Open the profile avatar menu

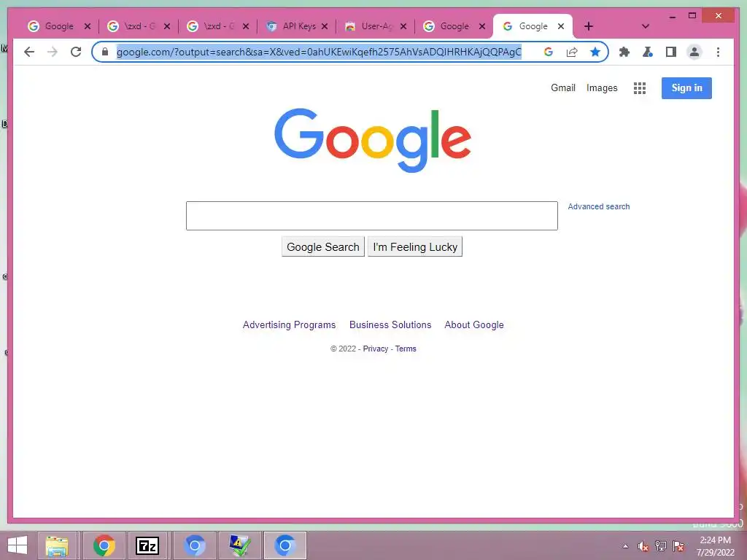(694, 52)
